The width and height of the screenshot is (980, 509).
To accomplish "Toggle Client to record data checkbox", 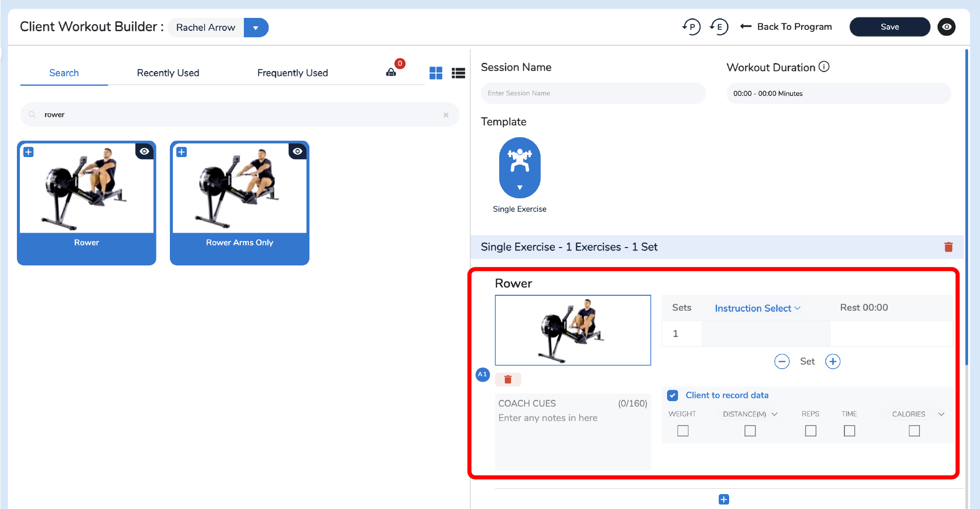I will coord(673,396).
